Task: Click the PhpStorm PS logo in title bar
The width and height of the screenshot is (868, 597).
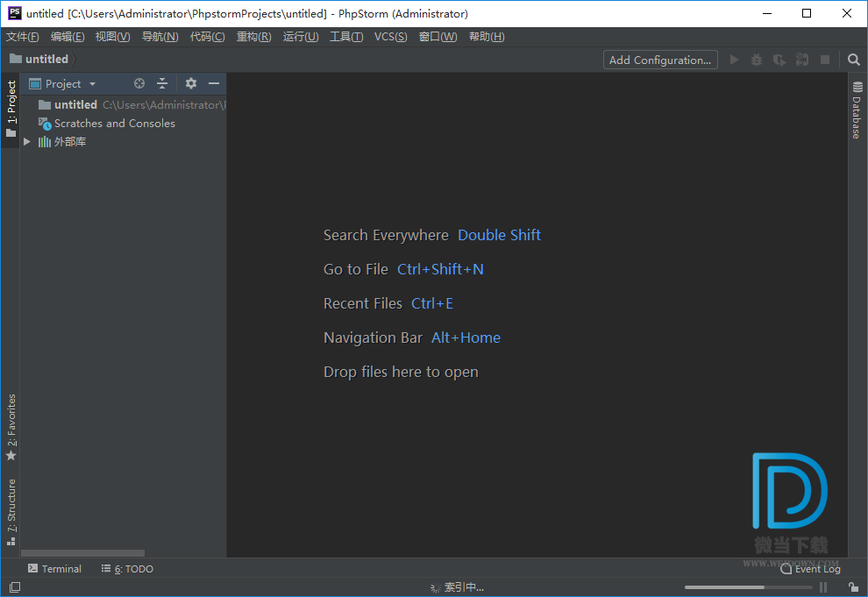Action: (15, 13)
